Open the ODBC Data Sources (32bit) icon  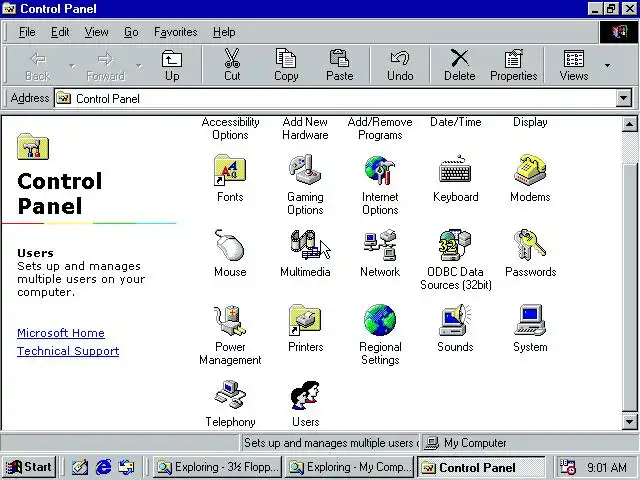455,245
